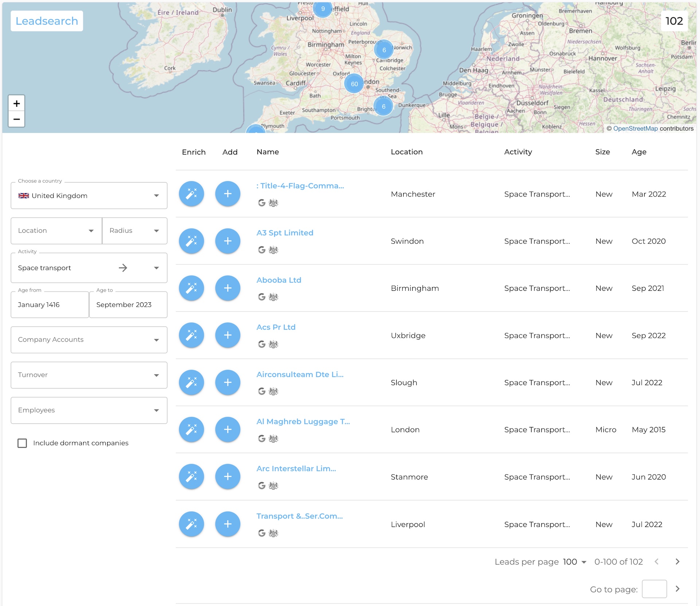Click the Age column header

click(639, 152)
